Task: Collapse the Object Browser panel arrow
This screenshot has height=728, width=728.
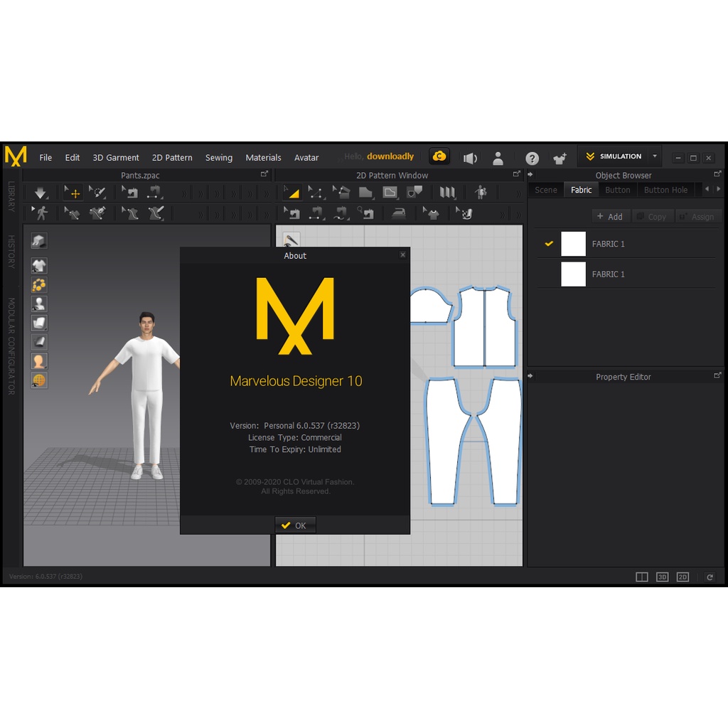Action: (530, 175)
